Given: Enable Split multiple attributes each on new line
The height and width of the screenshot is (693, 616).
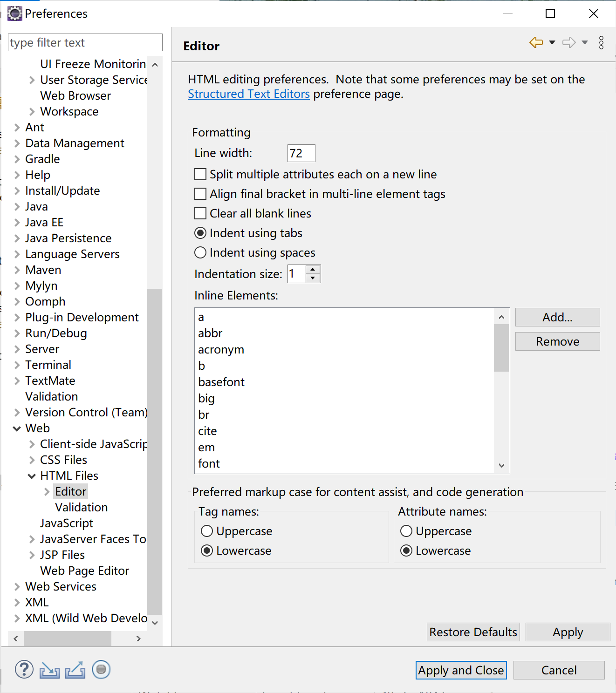Looking at the screenshot, I should coord(200,174).
